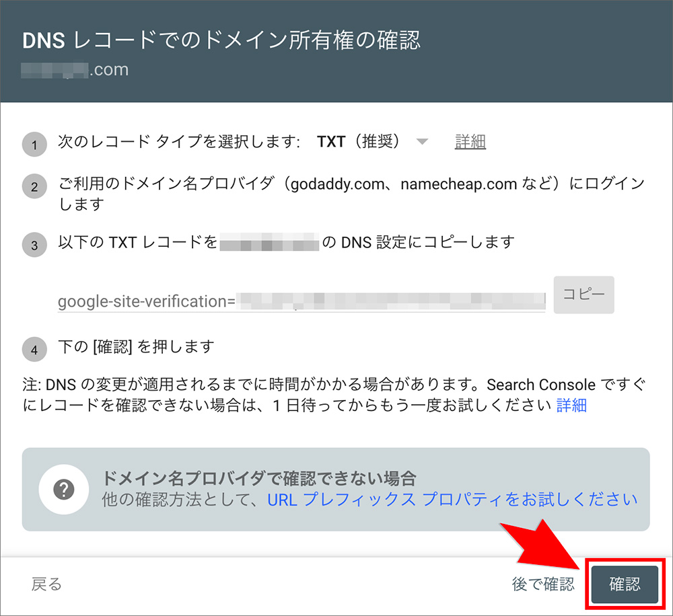The width and height of the screenshot is (673, 616).
Task: Click the 後で確認 button
Action: [542, 584]
